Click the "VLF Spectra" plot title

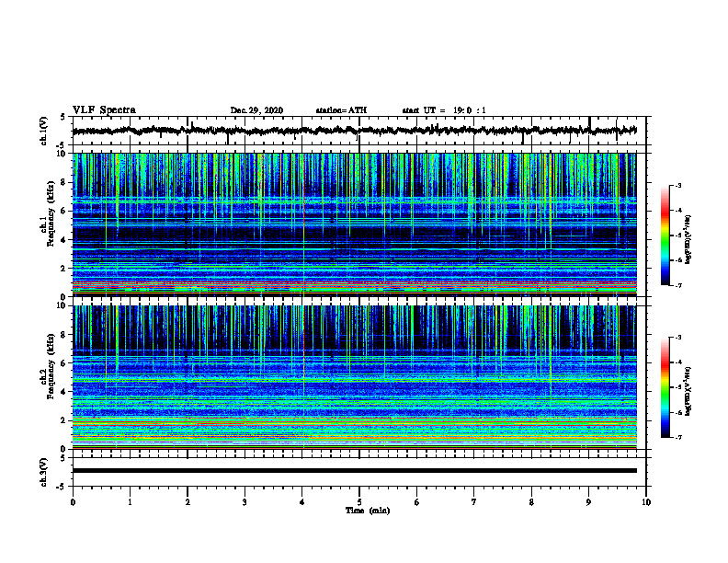point(104,110)
